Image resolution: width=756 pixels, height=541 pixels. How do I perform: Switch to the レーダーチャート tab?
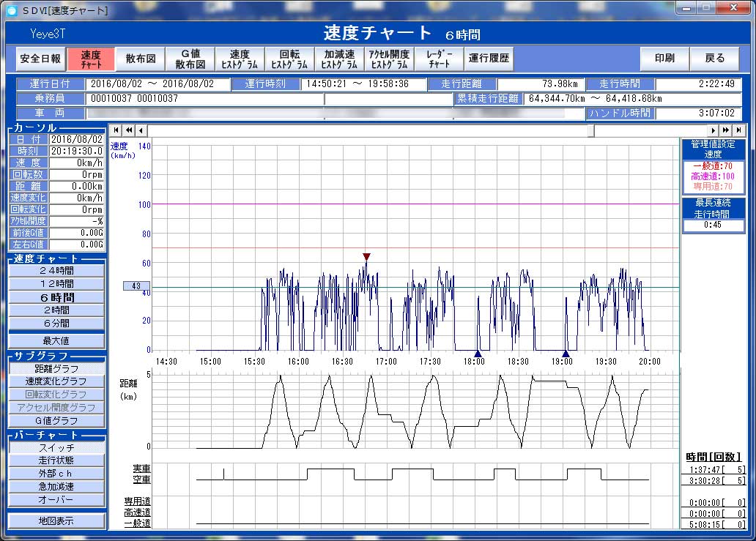click(439, 59)
